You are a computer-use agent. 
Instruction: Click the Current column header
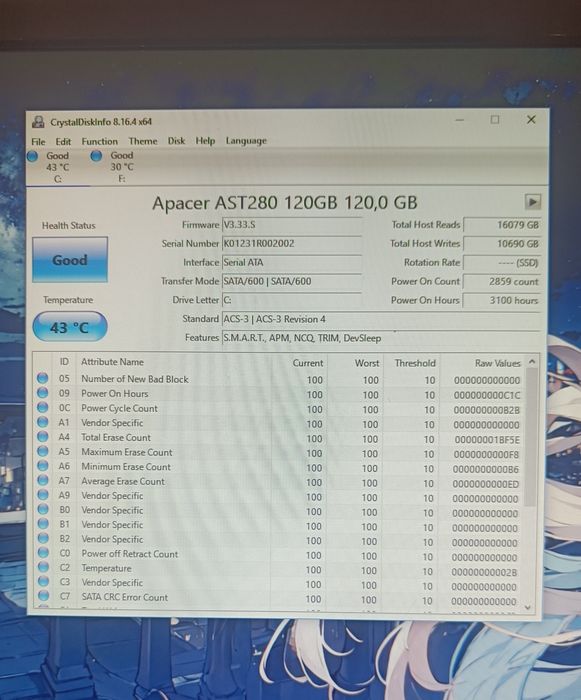(x=308, y=363)
